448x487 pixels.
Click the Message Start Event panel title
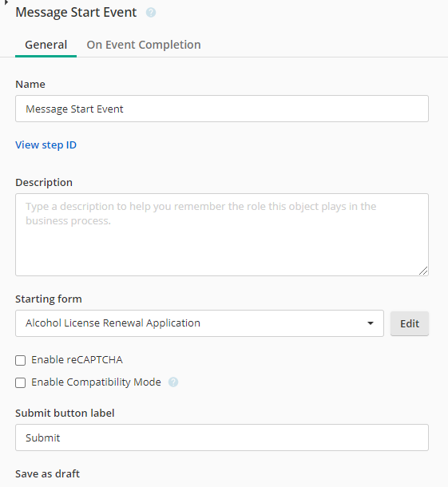[x=76, y=13]
